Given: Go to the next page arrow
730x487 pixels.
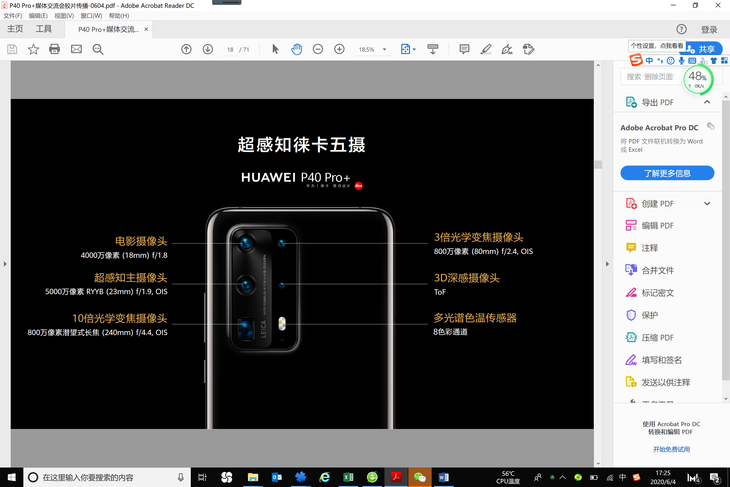Looking at the screenshot, I should [x=208, y=49].
